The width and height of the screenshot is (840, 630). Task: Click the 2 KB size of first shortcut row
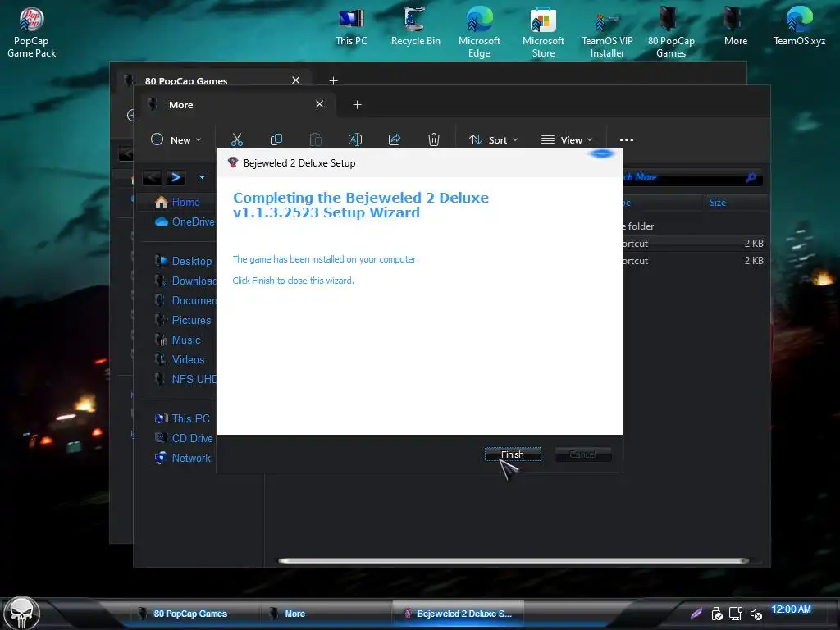click(754, 244)
